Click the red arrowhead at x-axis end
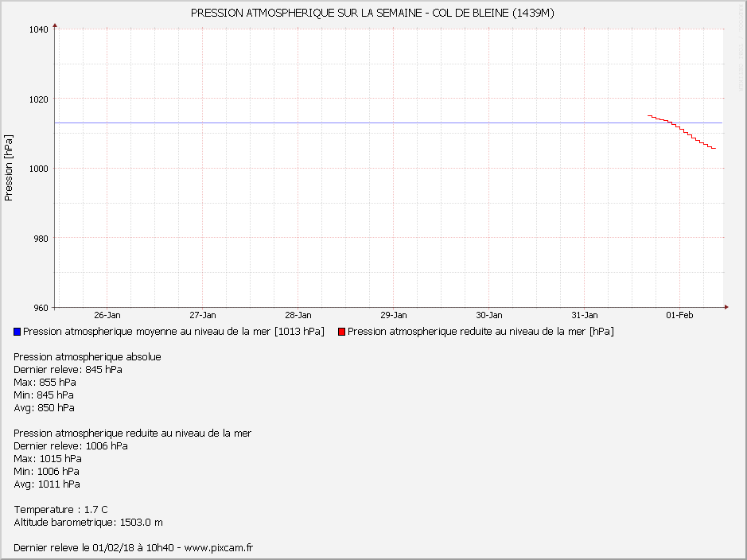This screenshot has width=747, height=560. point(726,307)
